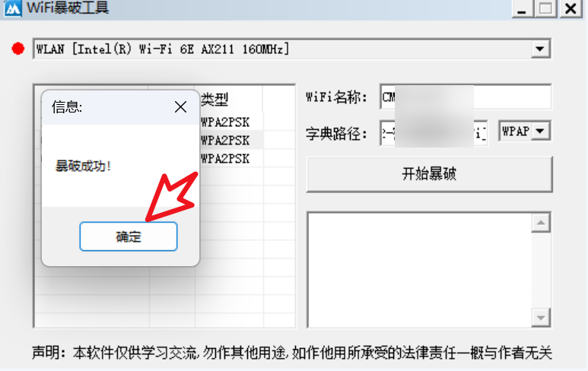
Task: Close the 信息 dialog with X icon
Action: click(180, 107)
